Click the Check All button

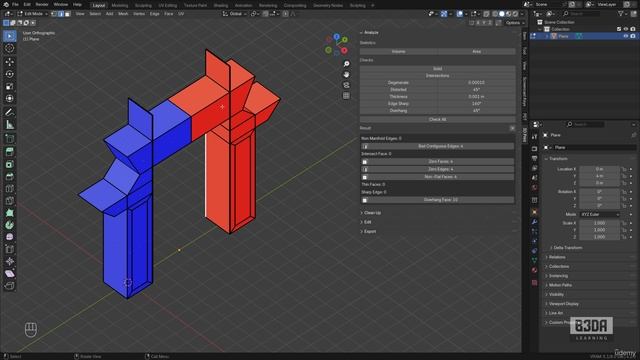[437, 119]
